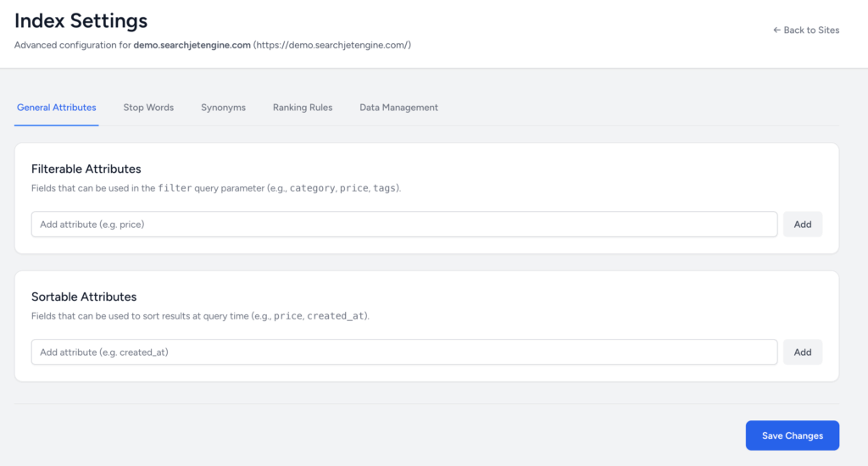
Task: Click the 'tags' code example text
Action: pyautogui.click(x=384, y=188)
